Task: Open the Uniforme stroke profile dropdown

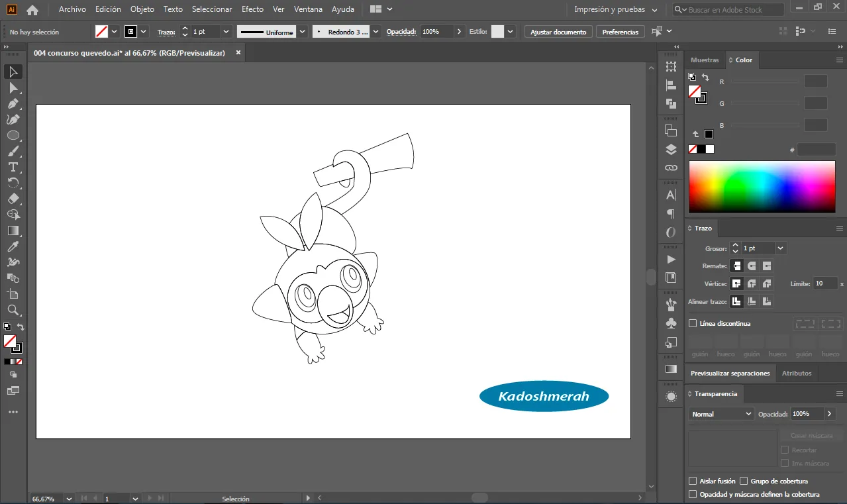Action: (303, 32)
